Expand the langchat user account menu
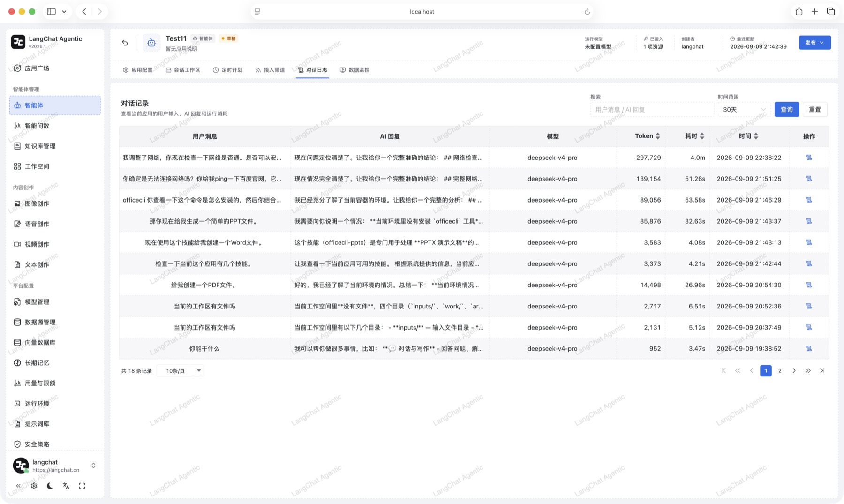The height and width of the screenshot is (504, 844). 55,466
